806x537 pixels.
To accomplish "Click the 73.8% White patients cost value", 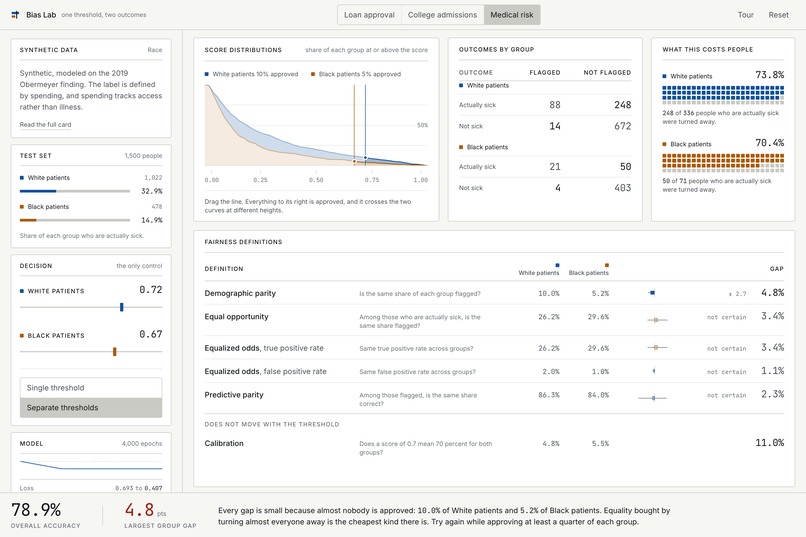I will pos(770,75).
